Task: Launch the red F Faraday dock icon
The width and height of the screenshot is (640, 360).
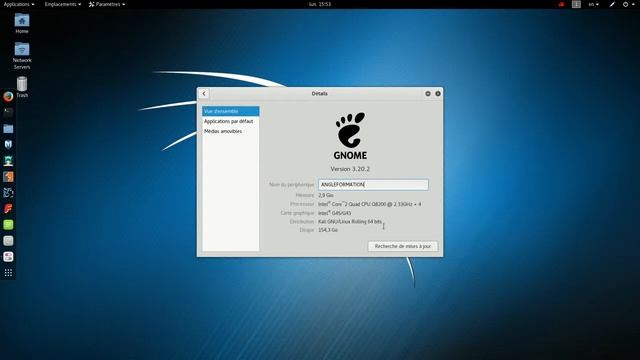Action: pyautogui.click(x=8, y=209)
